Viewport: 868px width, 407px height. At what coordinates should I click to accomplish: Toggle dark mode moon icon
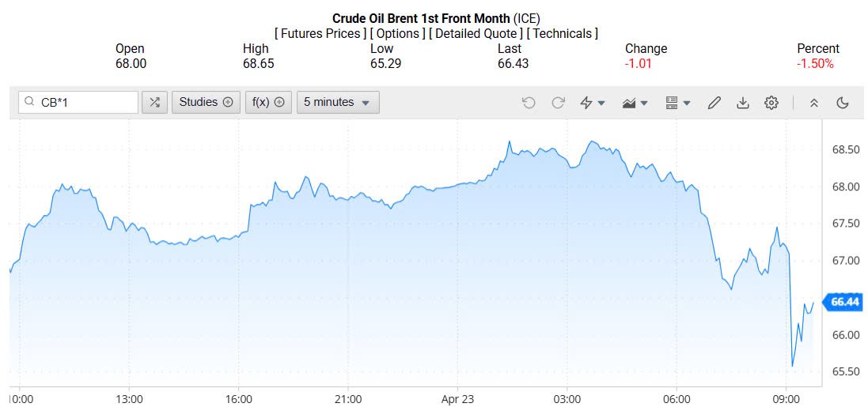point(842,103)
